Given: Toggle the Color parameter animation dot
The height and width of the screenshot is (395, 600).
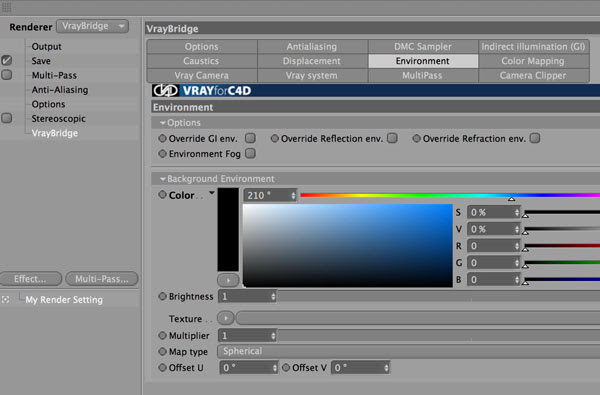Looking at the screenshot, I should coord(162,195).
